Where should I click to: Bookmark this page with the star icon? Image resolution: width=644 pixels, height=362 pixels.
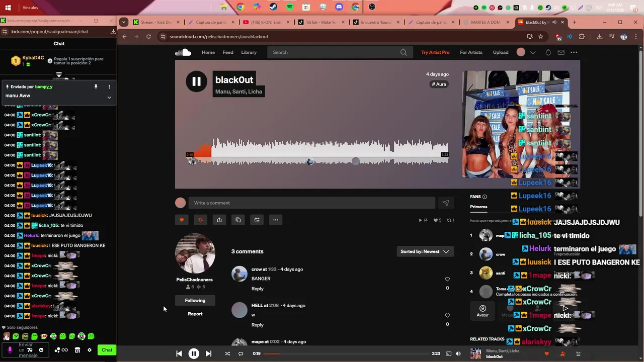540,37
